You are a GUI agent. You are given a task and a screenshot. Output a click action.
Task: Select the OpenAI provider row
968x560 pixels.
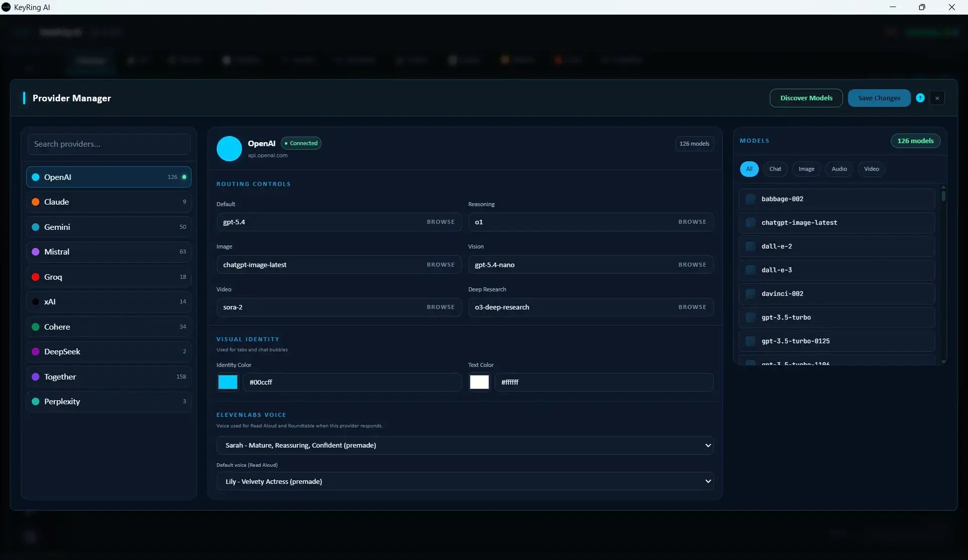pos(109,177)
